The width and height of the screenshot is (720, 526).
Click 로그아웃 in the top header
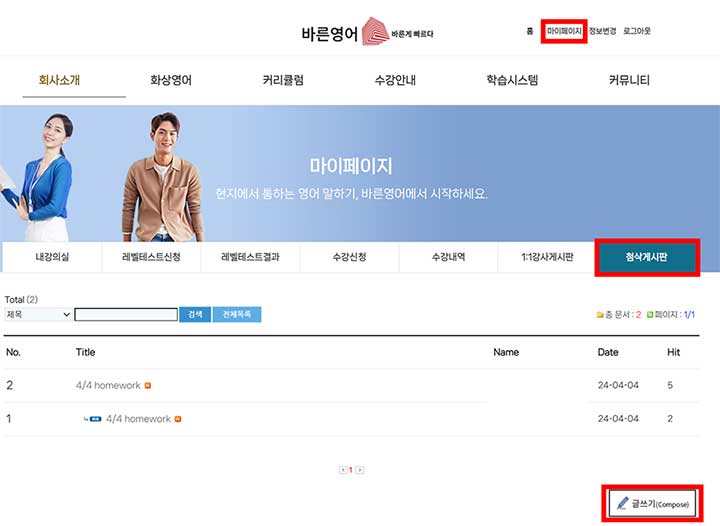coord(637,31)
